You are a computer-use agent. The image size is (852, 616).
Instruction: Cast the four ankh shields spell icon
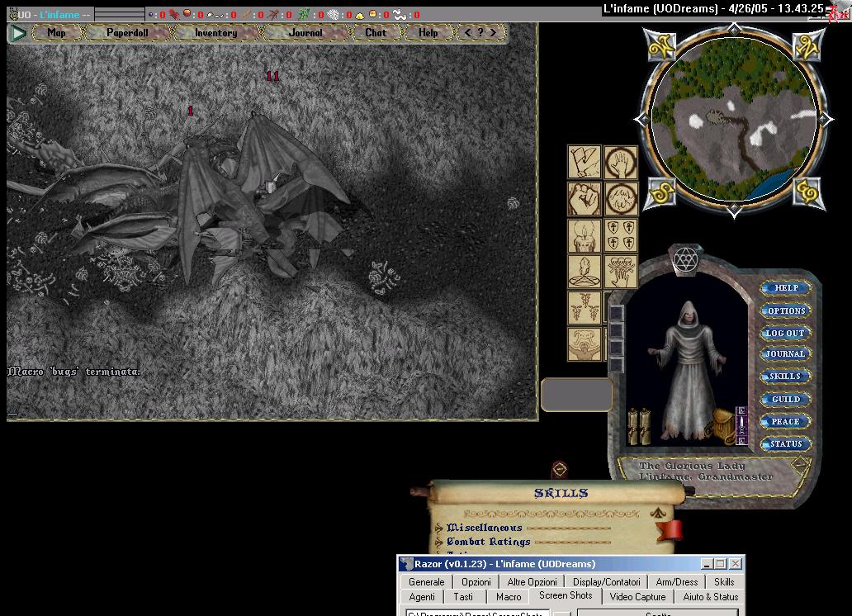click(621, 235)
